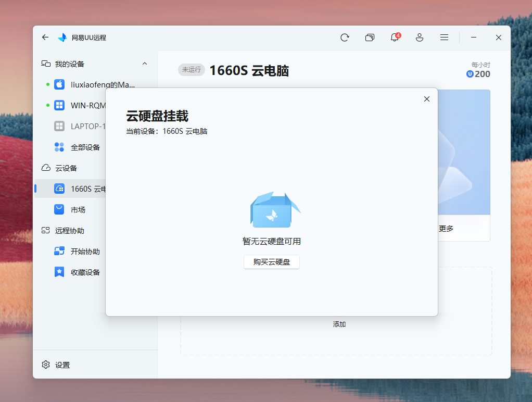Select the 云设备 section header

(x=70, y=168)
